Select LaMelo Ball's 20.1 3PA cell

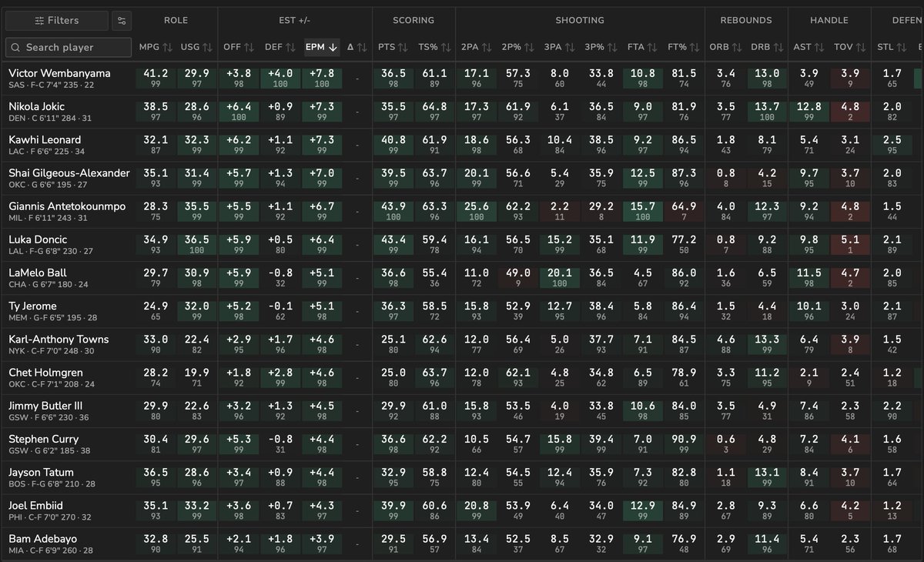point(560,278)
